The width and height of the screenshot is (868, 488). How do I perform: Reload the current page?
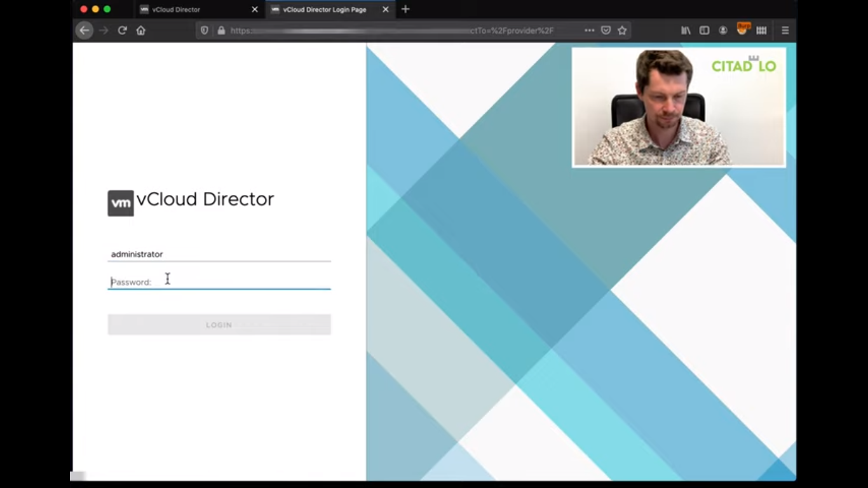click(x=122, y=30)
